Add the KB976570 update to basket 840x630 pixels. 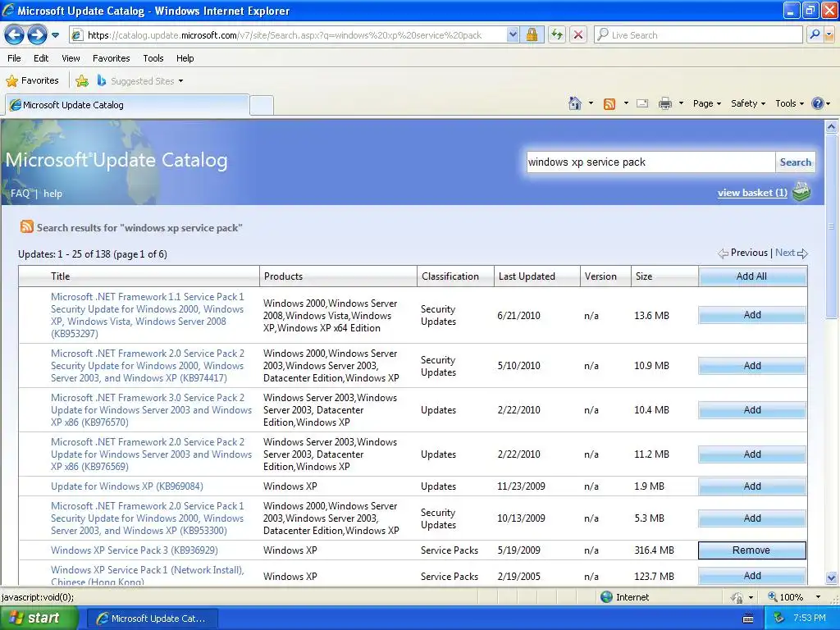coord(752,410)
